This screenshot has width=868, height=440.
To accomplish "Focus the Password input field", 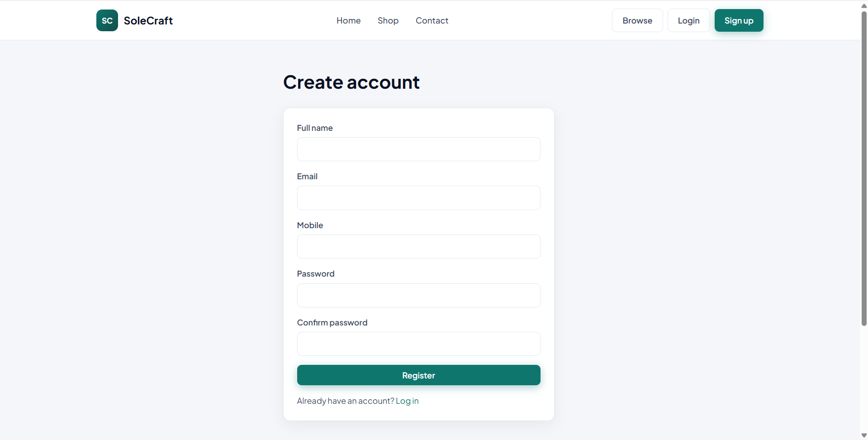I will point(418,295).
